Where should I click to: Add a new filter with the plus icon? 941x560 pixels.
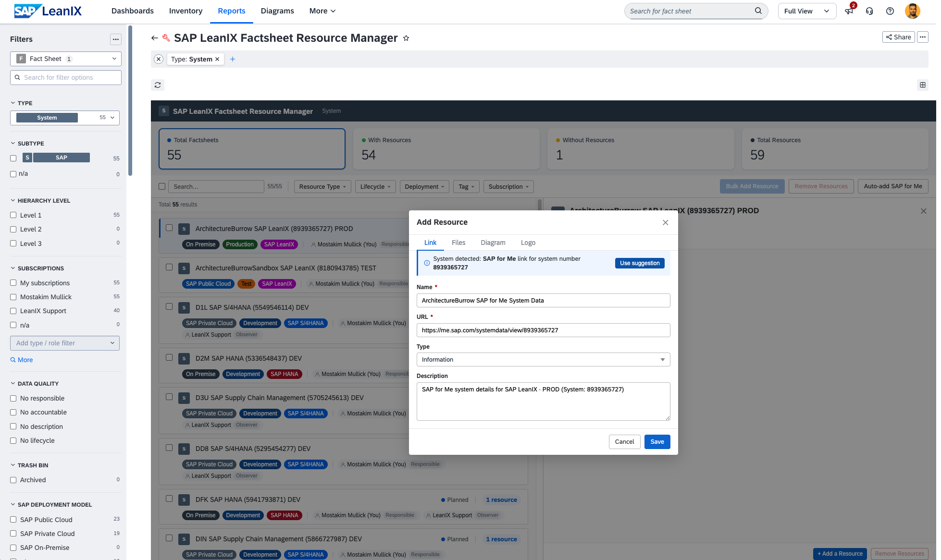233,59
